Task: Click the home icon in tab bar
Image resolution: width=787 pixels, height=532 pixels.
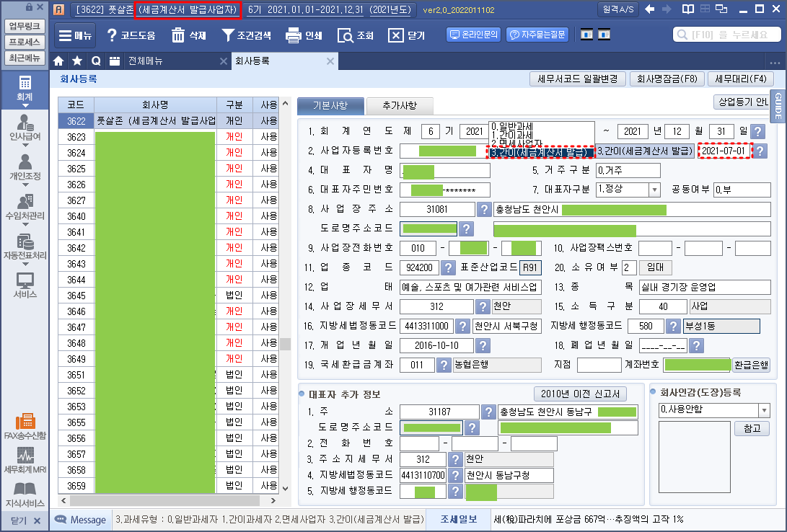Action: tap(59, 61)
